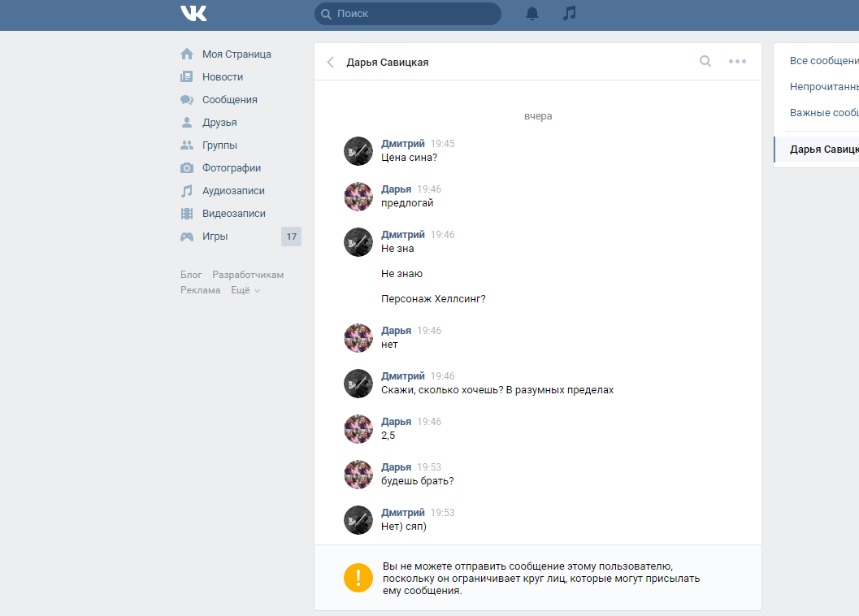Screen dimensions: 859x616
Task: Search within conversation using magnifier icon
Action: 705,62
